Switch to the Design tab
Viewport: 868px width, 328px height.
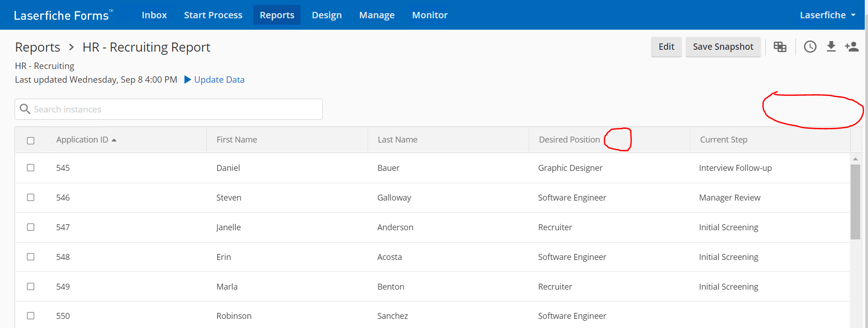(x=326, y=15)
